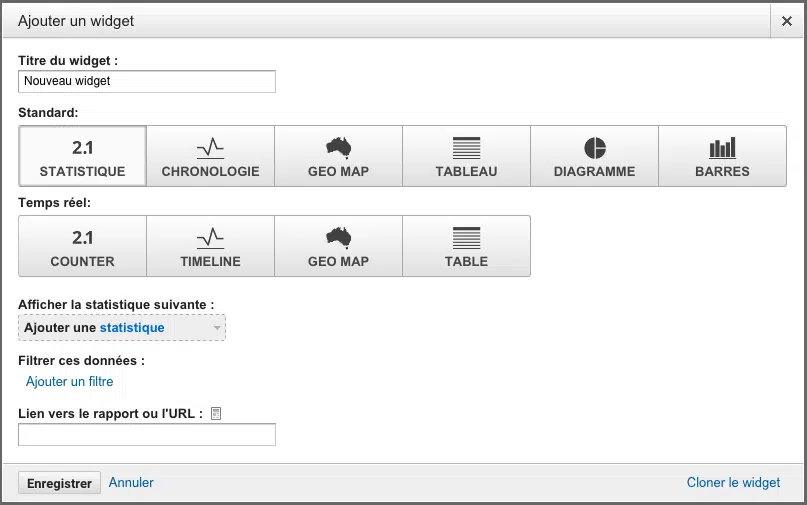Choose the Barres bar chart widget
This screenshot has width=807, height=505.
coord(722,156)
